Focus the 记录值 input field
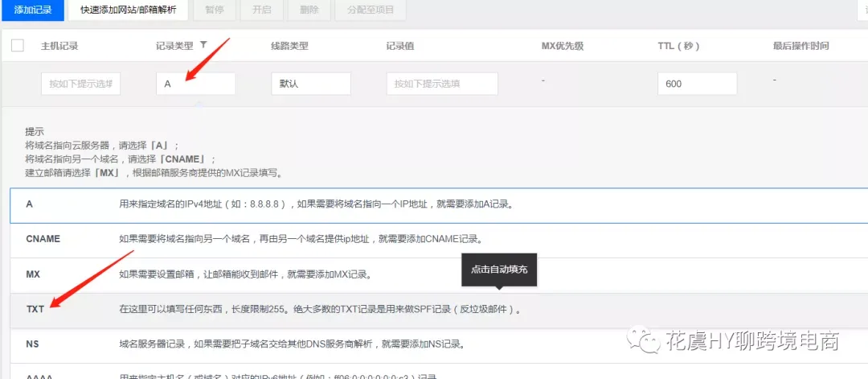The height and width of the screenshot is (379, 868). [x=442, y=84]
